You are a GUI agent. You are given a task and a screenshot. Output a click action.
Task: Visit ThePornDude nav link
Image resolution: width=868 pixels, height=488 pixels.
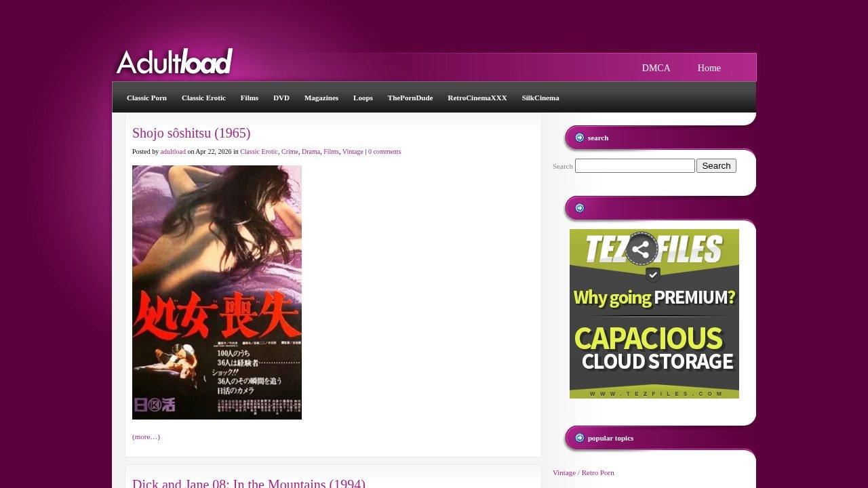click(x=410, y=98)
